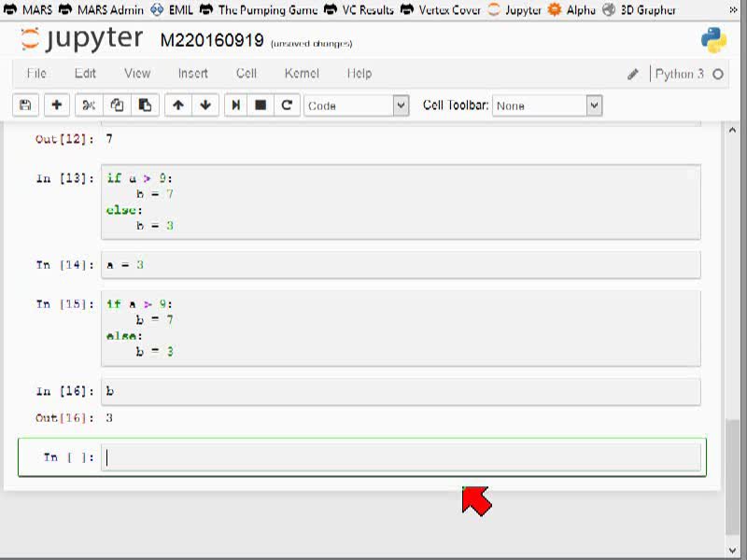The height and width of the screenshot is (560, 747).
Task: Cut selected cell with scissors icon
Action: tap(89, 105)
